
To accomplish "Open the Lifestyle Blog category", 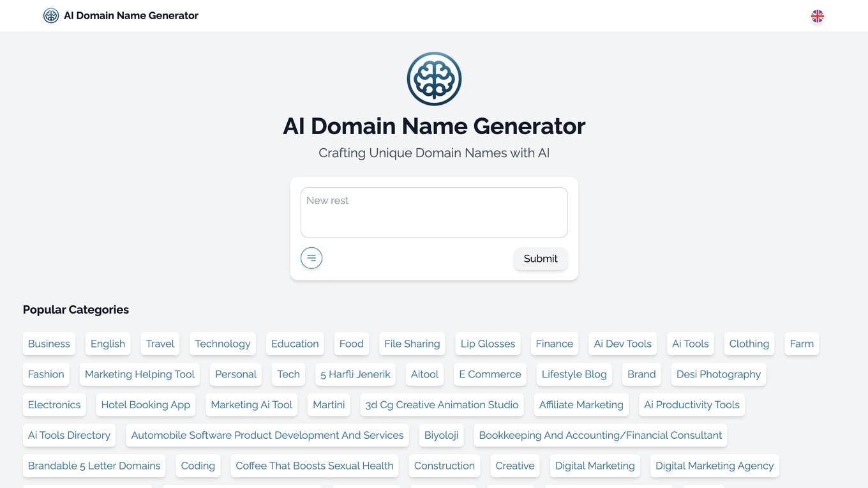I will pyautogui.click(x=574, y=374).
